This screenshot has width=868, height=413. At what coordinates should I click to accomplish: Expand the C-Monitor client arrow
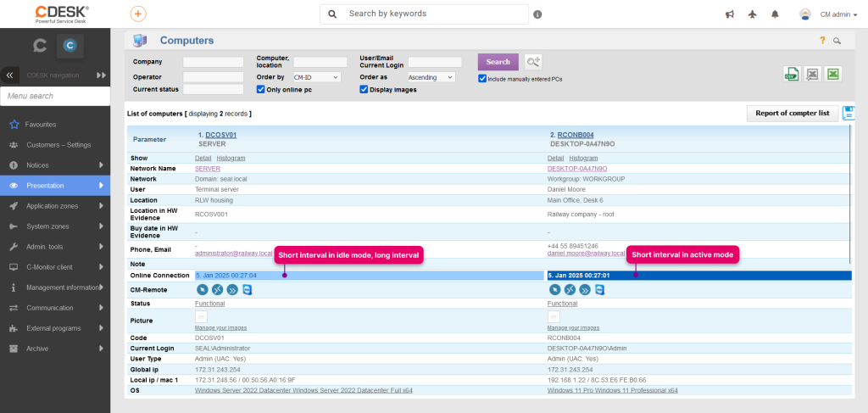pos(102,267)
